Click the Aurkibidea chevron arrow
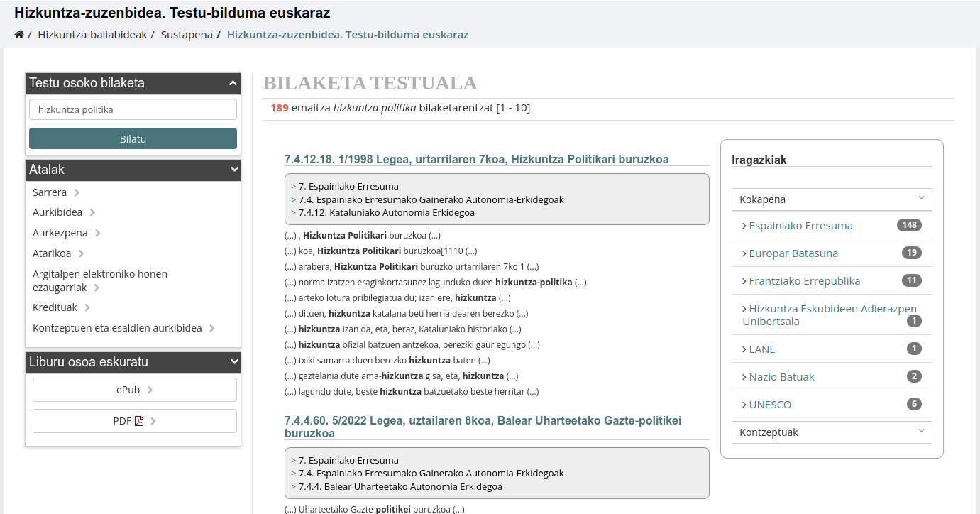The height and width of the screenshot is (514, 980). click(92, 212)
